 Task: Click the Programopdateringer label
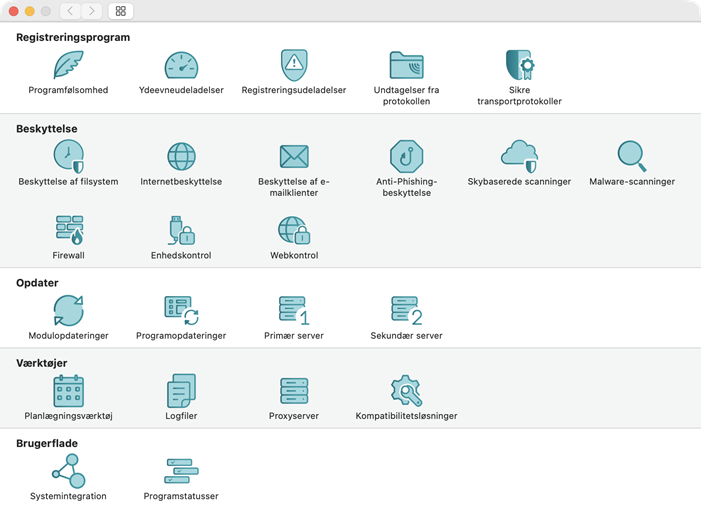tap(181, 335)
